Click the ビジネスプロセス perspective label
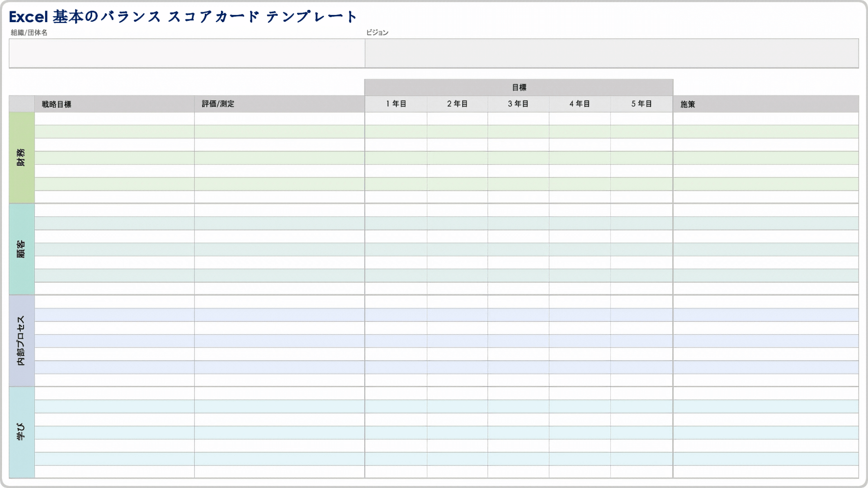Viewport: 868px width, 488px height. point(21,338)
